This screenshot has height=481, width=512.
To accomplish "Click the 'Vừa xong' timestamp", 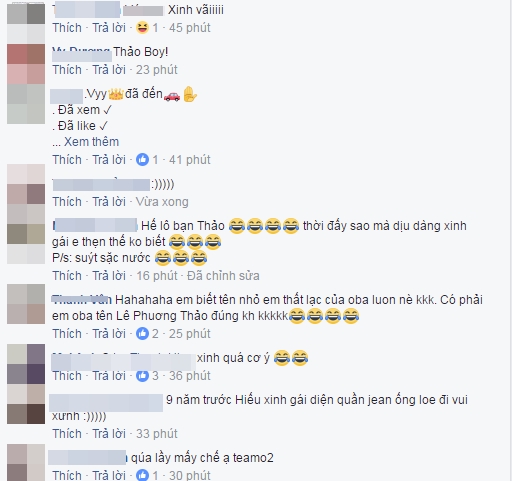I will point(162,202).
